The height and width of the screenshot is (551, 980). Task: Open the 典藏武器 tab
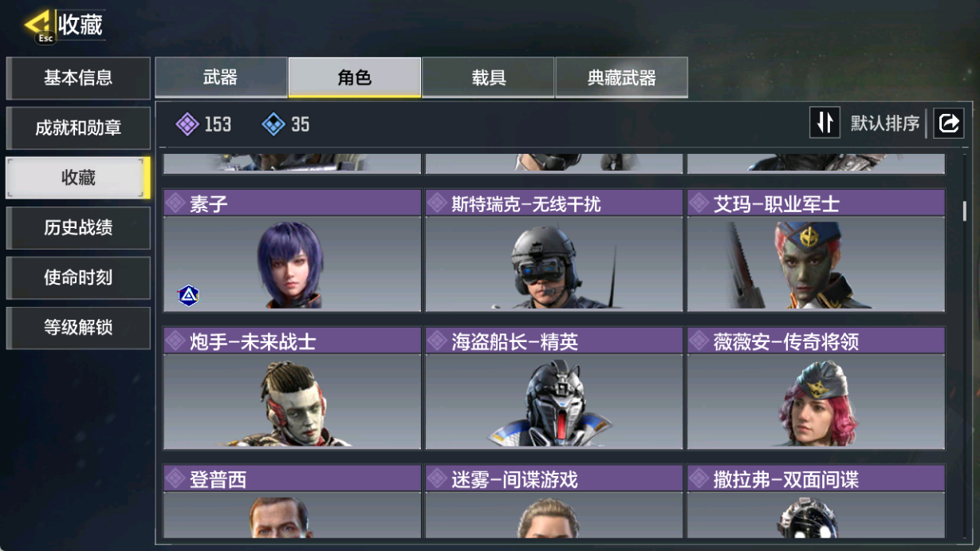coord(622,77)
